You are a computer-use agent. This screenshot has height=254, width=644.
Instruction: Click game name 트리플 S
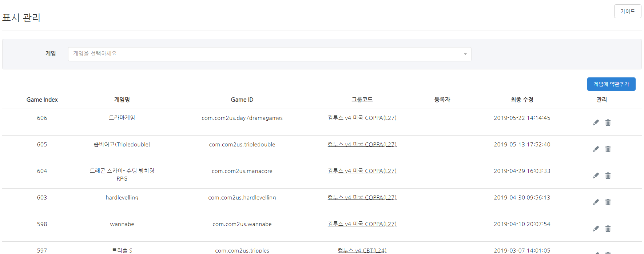[x=122, y=250]
